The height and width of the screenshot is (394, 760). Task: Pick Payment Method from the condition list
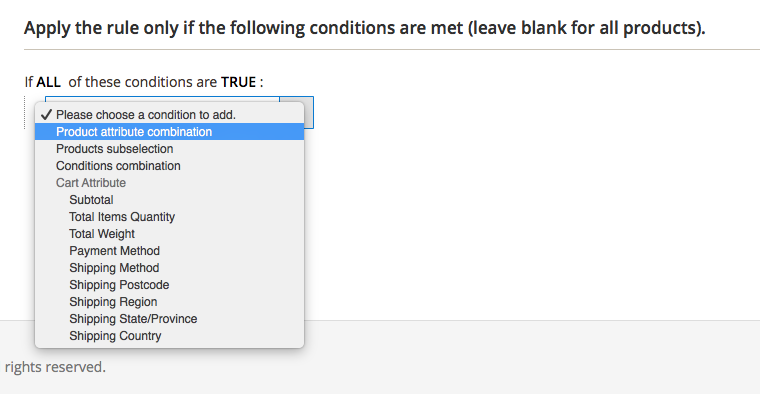[169, 251]
